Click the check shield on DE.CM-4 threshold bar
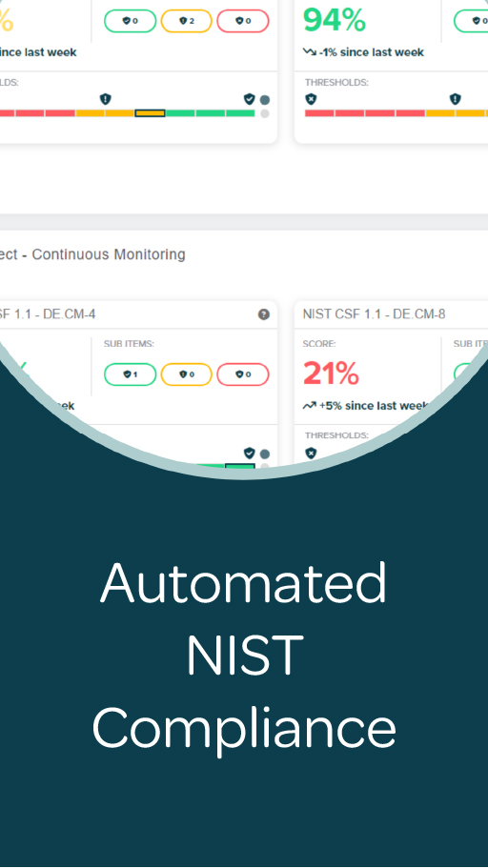 tap(250, 453)
